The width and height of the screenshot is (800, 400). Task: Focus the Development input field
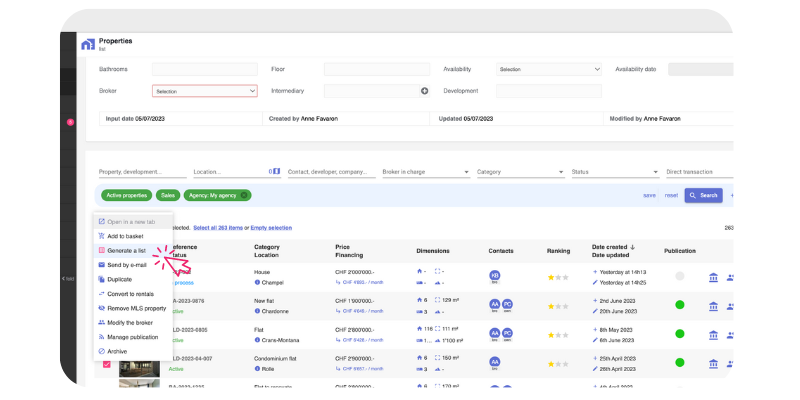coord(549,91)
